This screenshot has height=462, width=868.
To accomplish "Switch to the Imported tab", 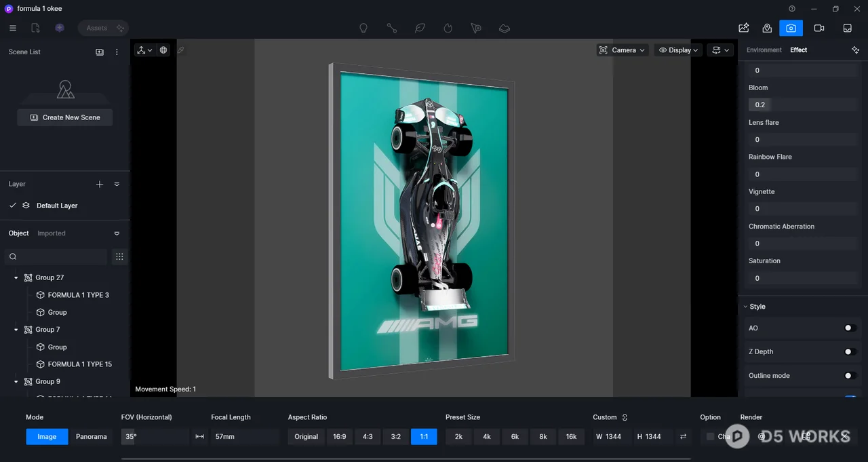I will pyautogui.click(x=52, y=233).
